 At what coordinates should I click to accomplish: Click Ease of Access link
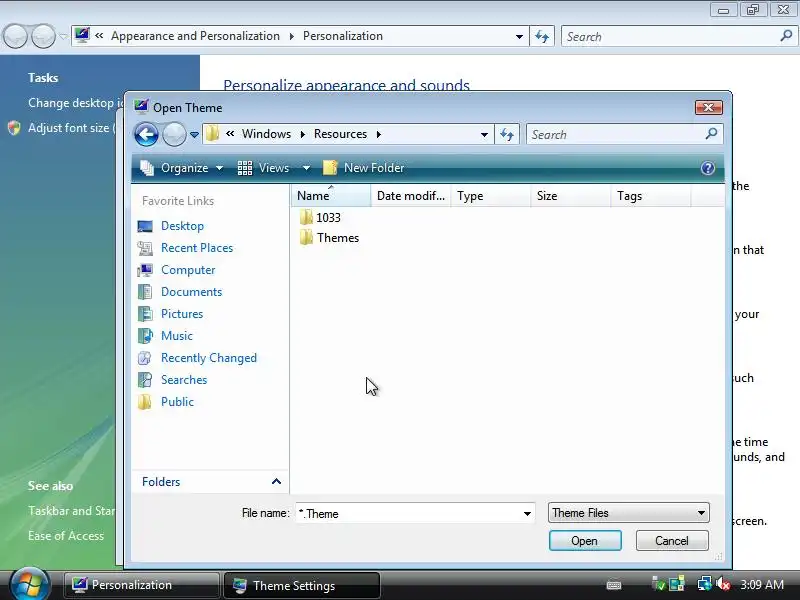pyautogui.click(x=66, y=536)
